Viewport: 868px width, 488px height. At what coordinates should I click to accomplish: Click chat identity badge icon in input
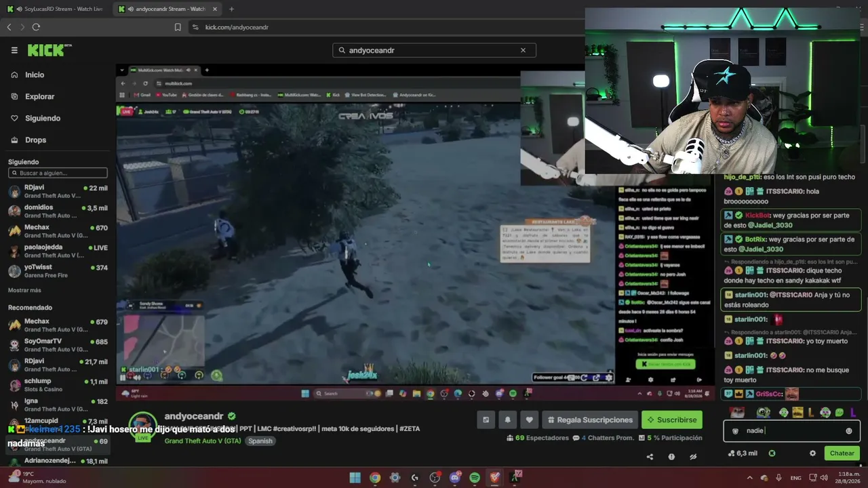(x=735, y=431)
